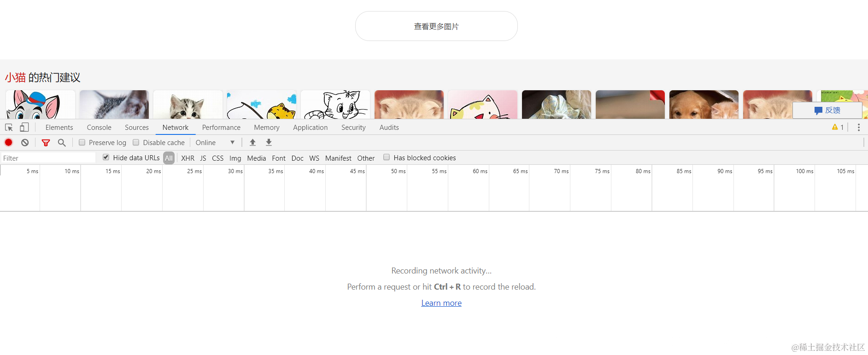Filter requests by XHR
The image size is (868, 355).
(x=188, y=158)
